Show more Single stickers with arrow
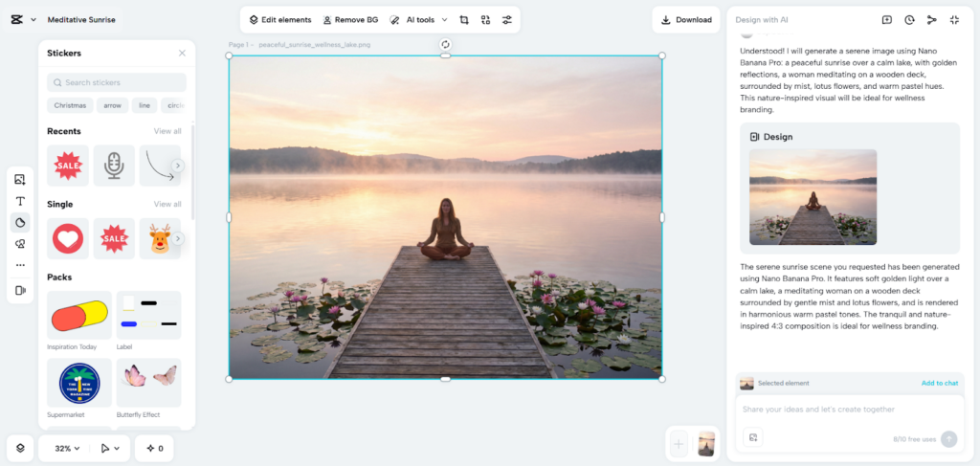980x466 pixels. 178,238
